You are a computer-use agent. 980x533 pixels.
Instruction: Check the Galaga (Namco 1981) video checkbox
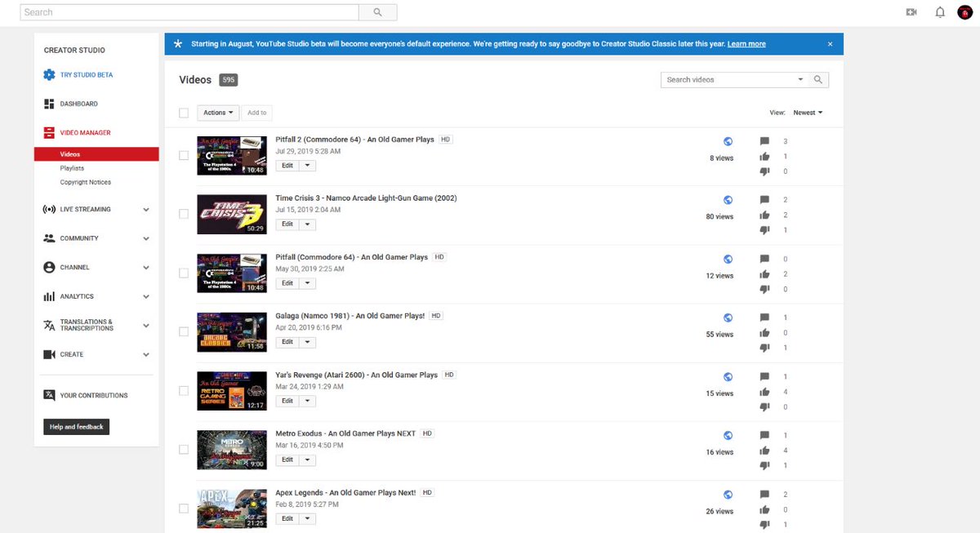coord(184,331)
